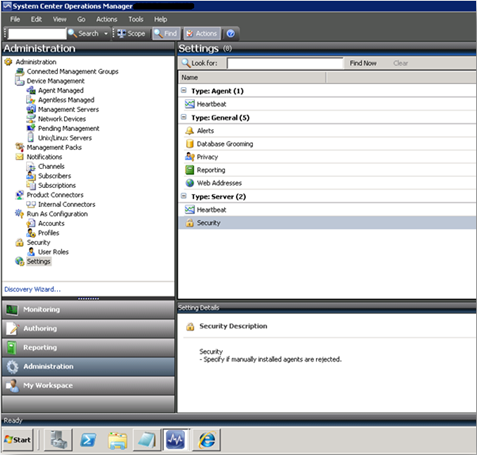
Task: Click the Subscribers icon
Action: [x=31, y=176]
